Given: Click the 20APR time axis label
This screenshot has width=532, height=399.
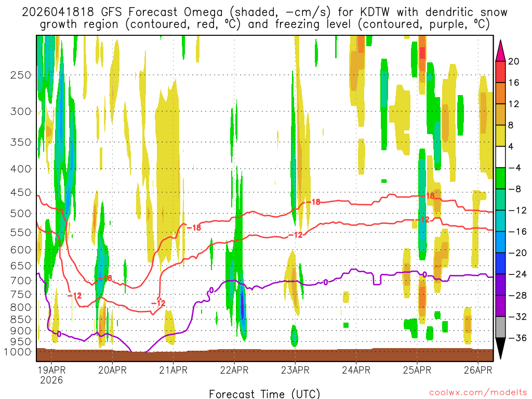Looking at the screenshot, I should (x=112, y=370).
